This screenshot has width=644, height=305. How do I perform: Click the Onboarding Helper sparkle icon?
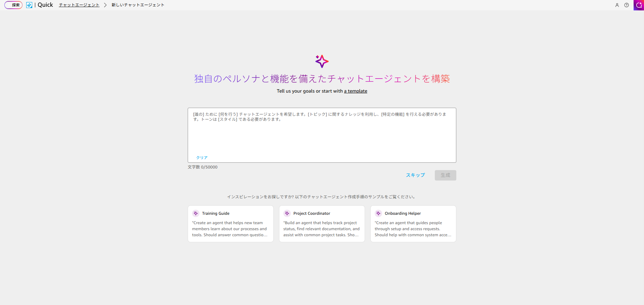pos(378,213)
